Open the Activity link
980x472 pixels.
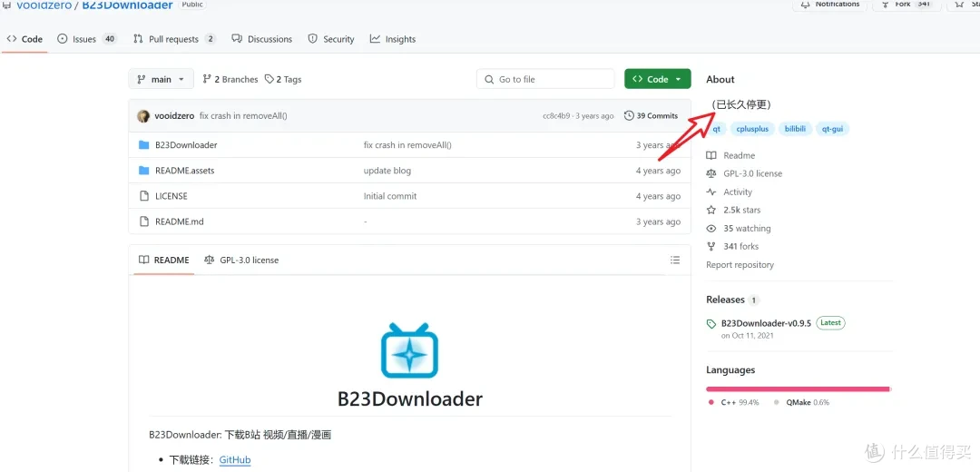click(x=738, y=192)
